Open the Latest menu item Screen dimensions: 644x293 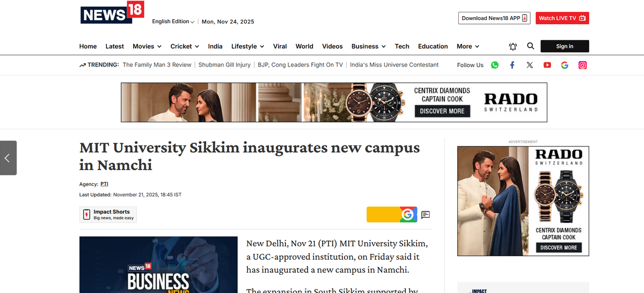click(x=115, y=46)
